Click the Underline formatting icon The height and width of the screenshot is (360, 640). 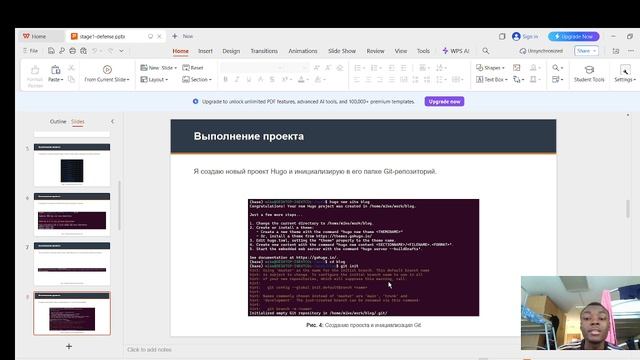pyautogui.click(x=248, y=80)
